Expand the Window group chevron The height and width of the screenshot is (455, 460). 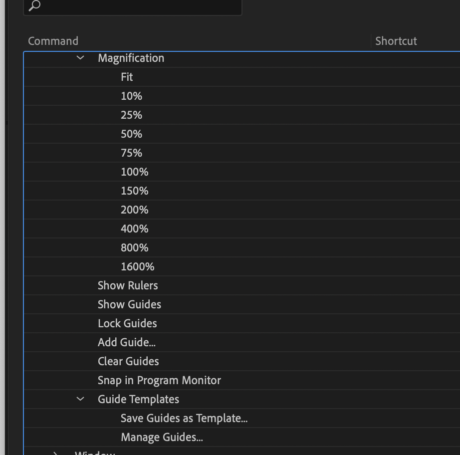pos(56,453)
